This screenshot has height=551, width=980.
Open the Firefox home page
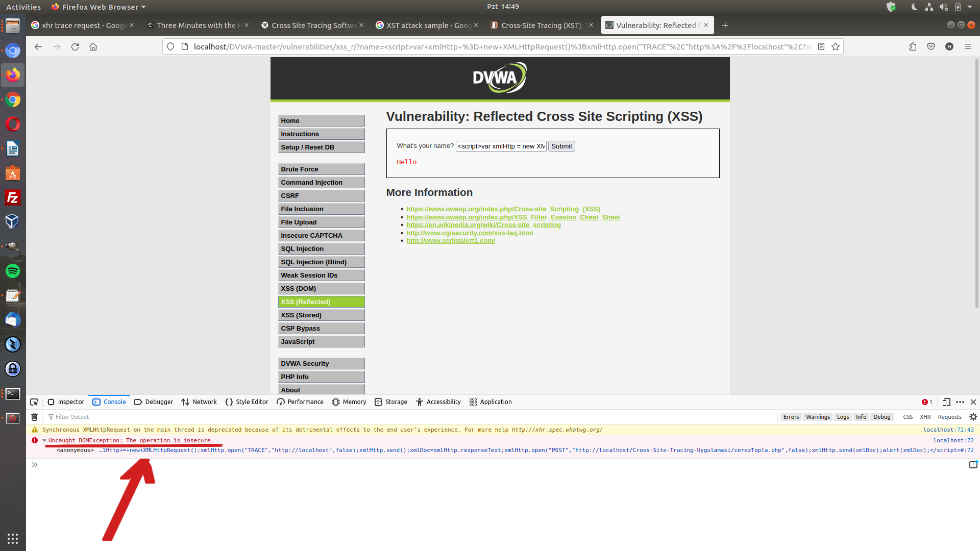(93, 46)
